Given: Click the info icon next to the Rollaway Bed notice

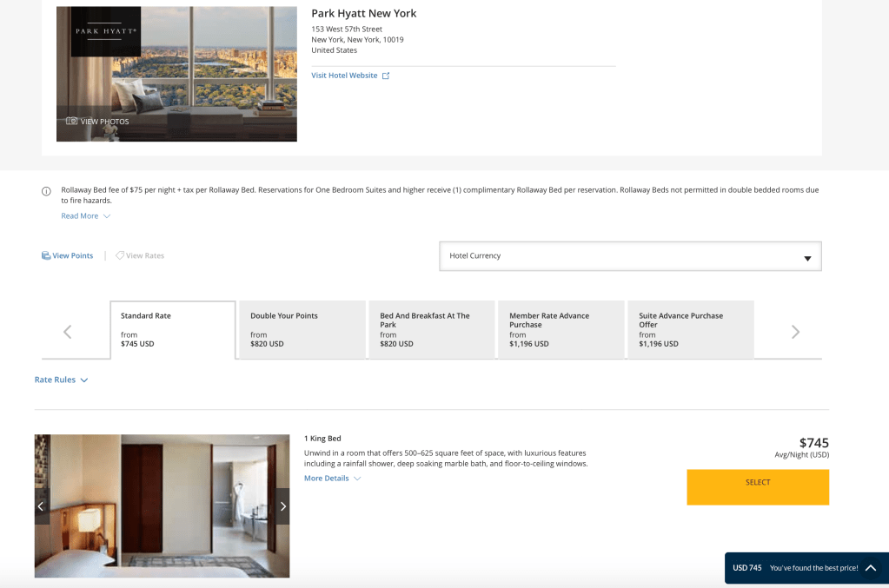Looking at the screenshot, I should pyautogui.click(x=46, y=191).
